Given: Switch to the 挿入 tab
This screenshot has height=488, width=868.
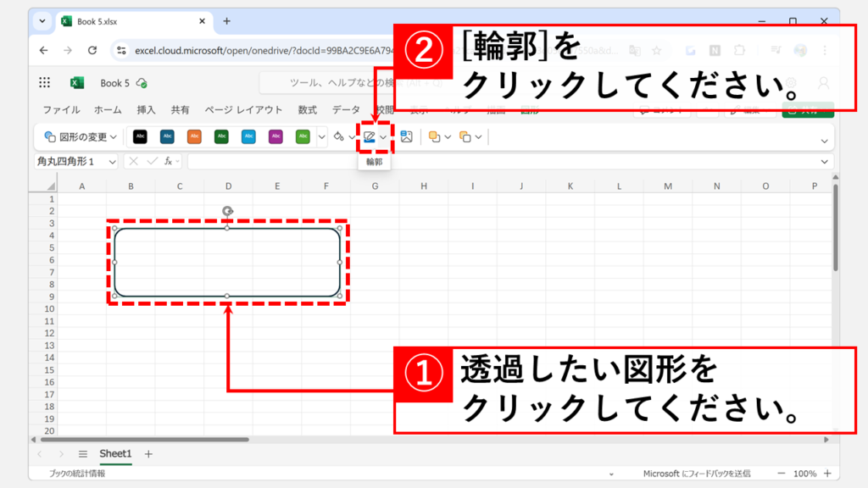Looking at the screenshot, I should click(x=146, y=109).
